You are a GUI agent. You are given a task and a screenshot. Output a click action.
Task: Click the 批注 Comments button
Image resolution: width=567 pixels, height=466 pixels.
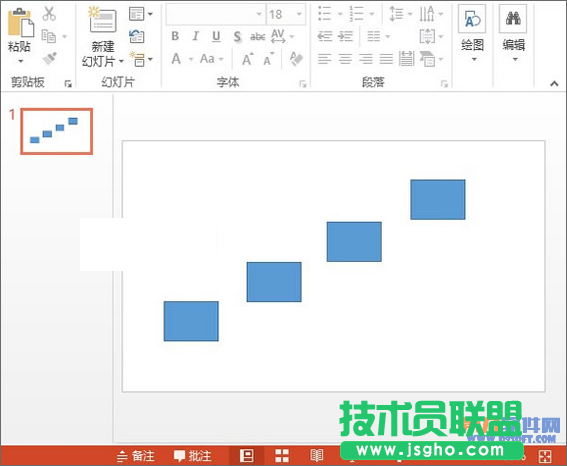point(192,456)
